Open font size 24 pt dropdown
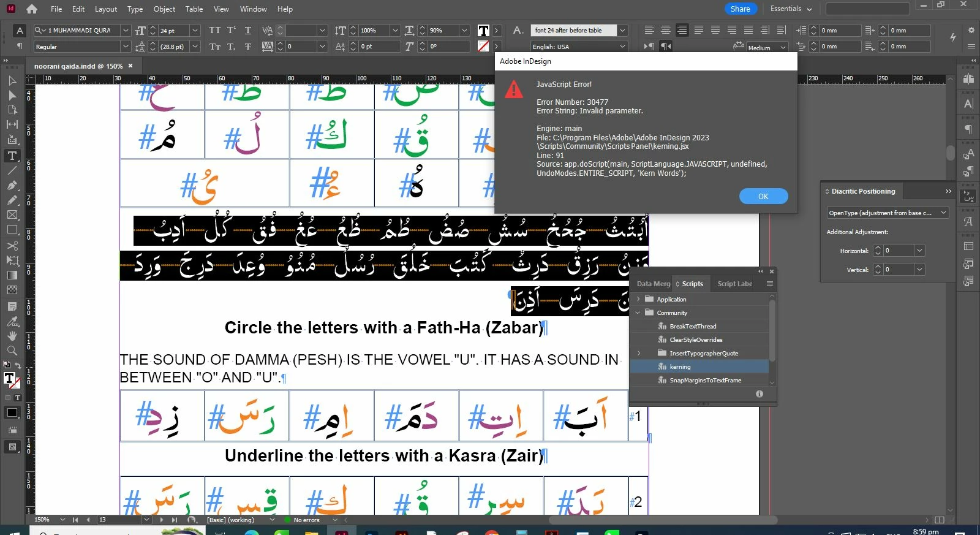This screenshot has height=535, width=980. [195, 30]
